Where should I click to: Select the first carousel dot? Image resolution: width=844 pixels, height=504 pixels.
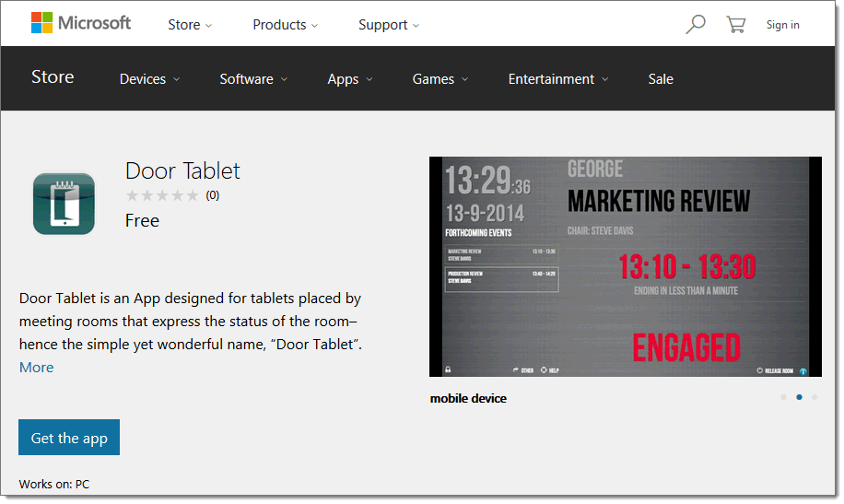tap(783, 397)
